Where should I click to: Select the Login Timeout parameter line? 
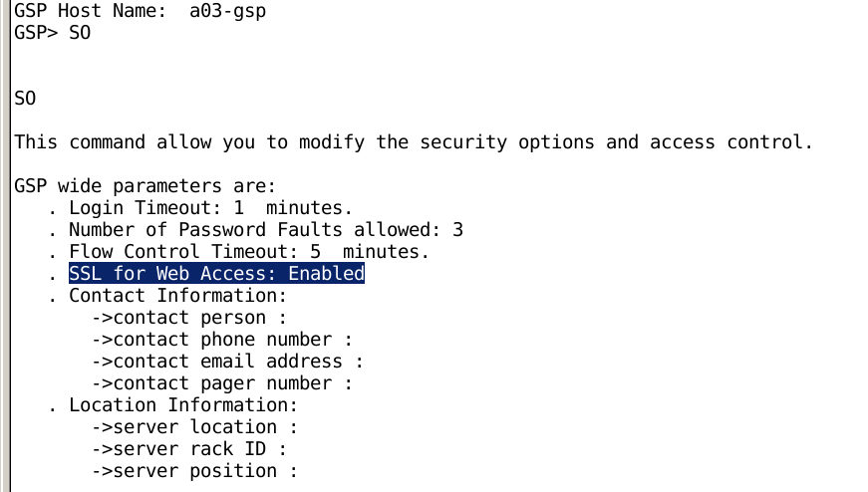point(210,208)
